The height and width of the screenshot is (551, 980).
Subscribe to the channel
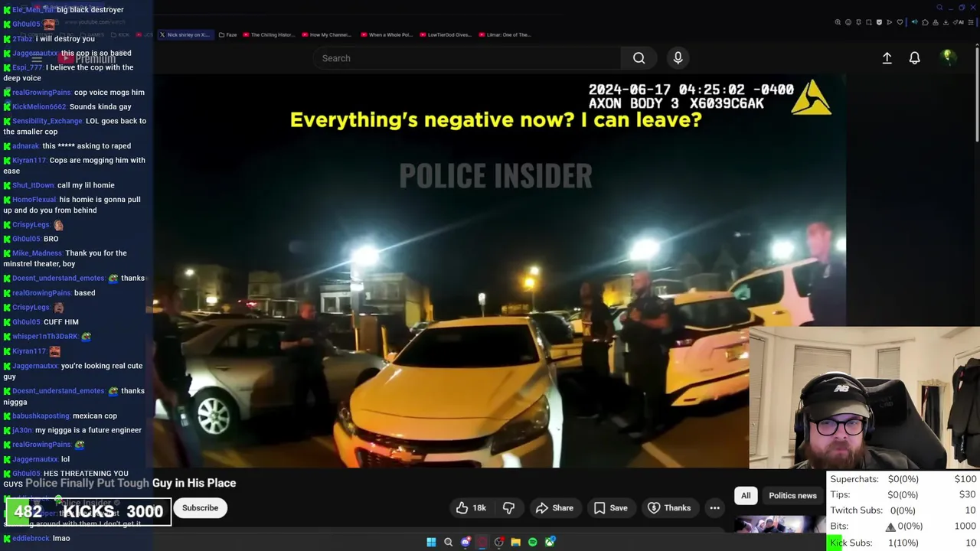tap(200, 507)
